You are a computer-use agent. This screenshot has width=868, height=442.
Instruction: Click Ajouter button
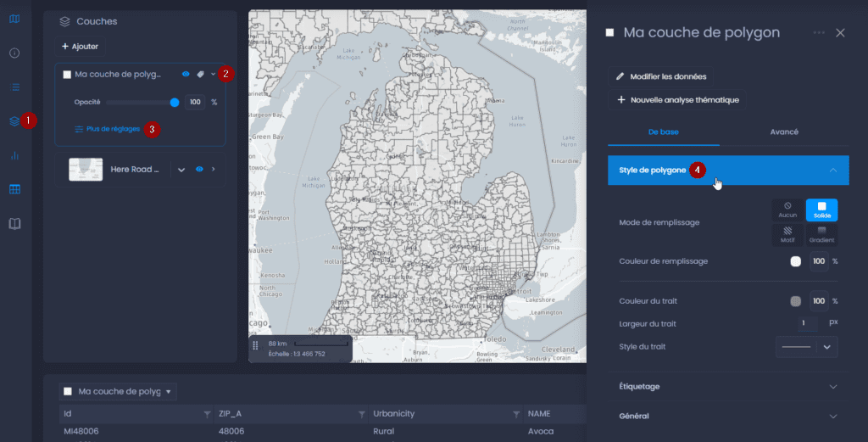point(80,47)
